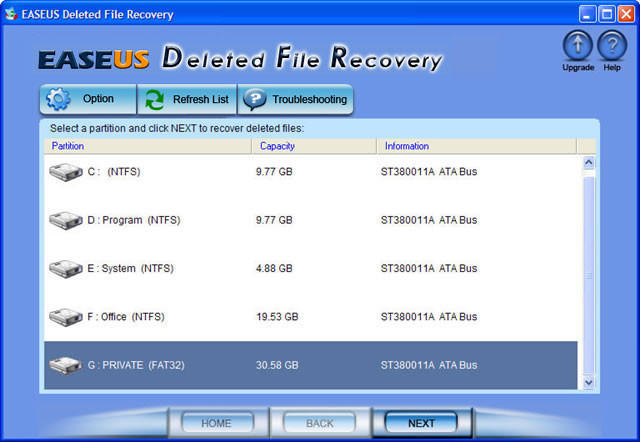Open the Troubleshooting button
The image size is (640, 442).
click(295, 99)
